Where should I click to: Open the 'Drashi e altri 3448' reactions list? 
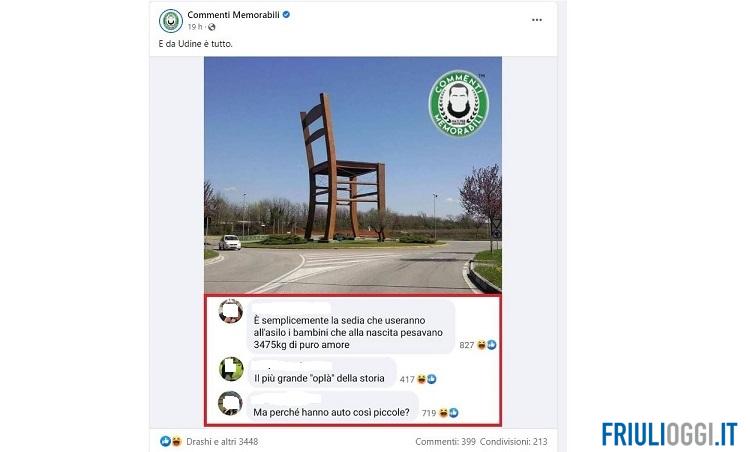(222, 441)
